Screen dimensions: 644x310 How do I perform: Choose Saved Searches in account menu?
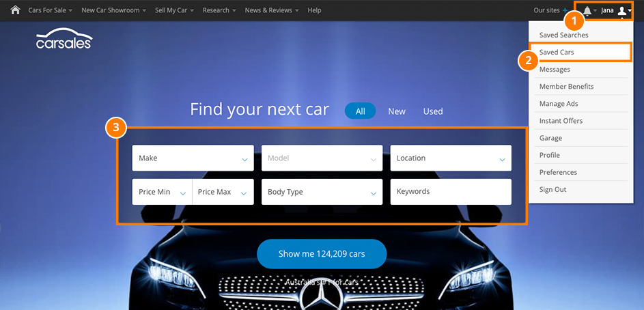pyautogui.click(x=580, y=35)
